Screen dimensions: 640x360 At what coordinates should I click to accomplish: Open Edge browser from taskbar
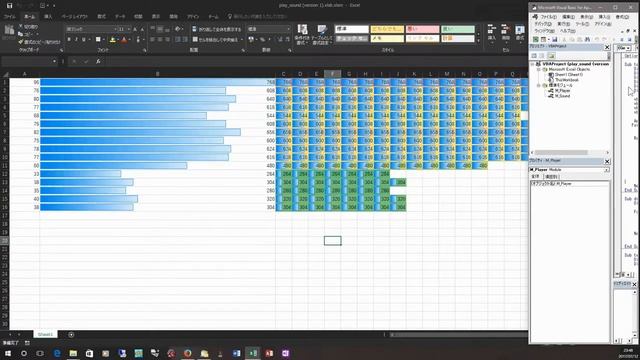coord(57,353)
